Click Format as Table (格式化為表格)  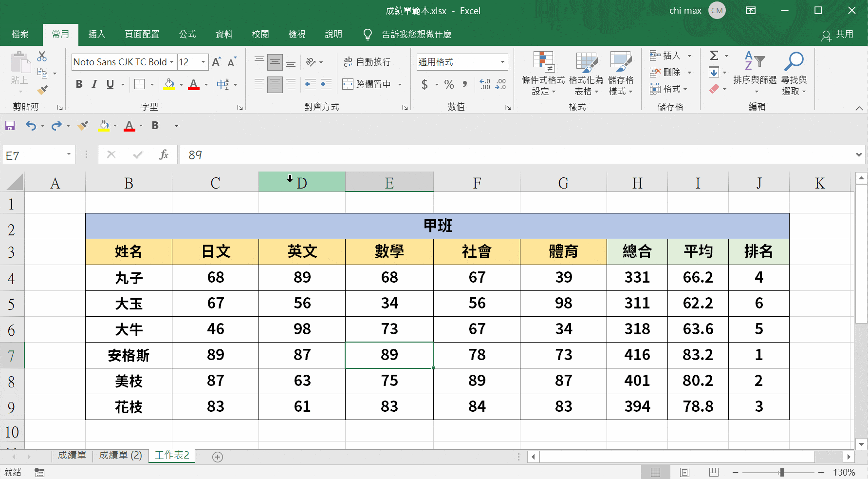586,73
